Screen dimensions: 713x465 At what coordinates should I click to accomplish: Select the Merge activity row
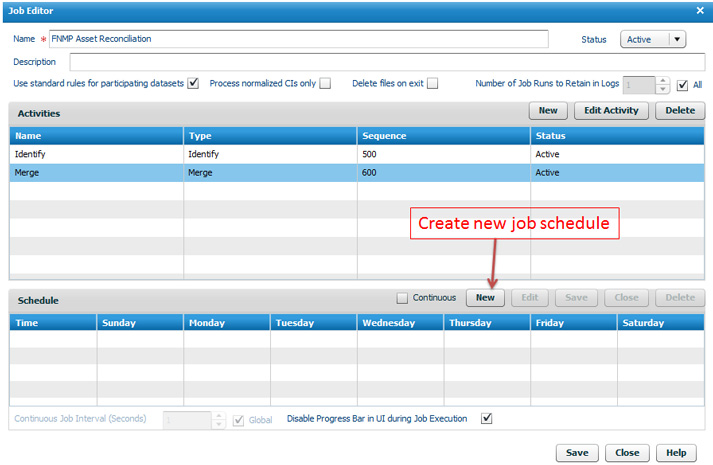[x=96, y=173]
